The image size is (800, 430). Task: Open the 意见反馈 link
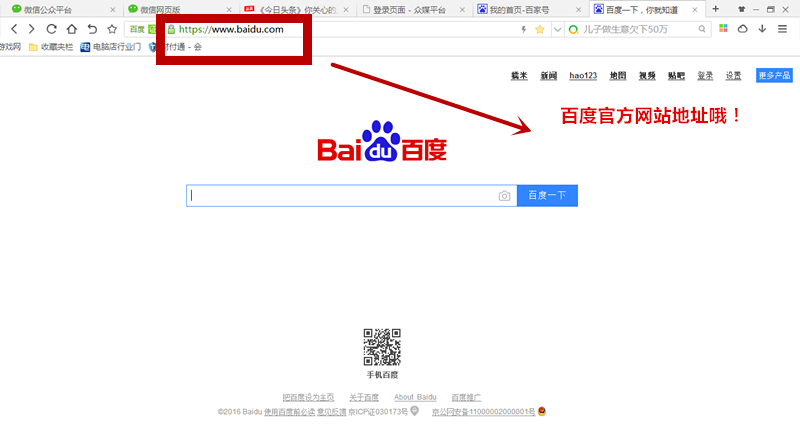coord(332,412)
